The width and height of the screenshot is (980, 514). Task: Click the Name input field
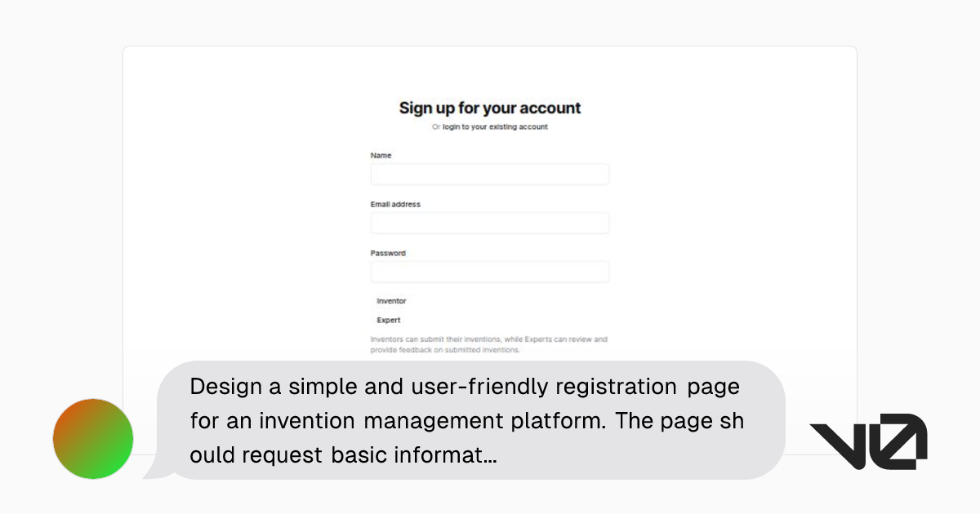489,174
